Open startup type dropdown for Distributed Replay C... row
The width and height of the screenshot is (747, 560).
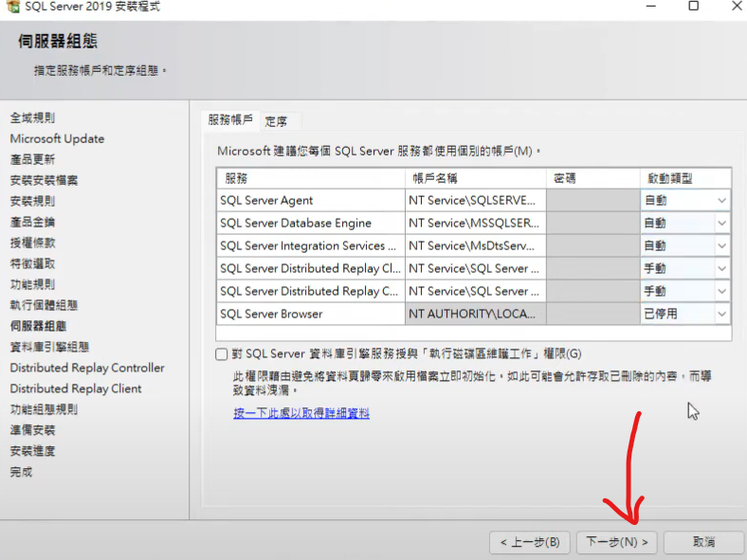721,291
